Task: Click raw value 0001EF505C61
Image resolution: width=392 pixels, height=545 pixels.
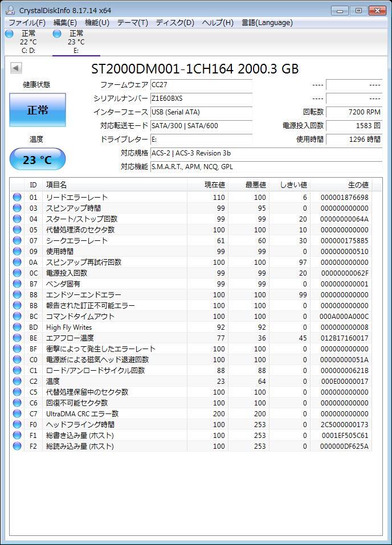Action: coord(345,435)
